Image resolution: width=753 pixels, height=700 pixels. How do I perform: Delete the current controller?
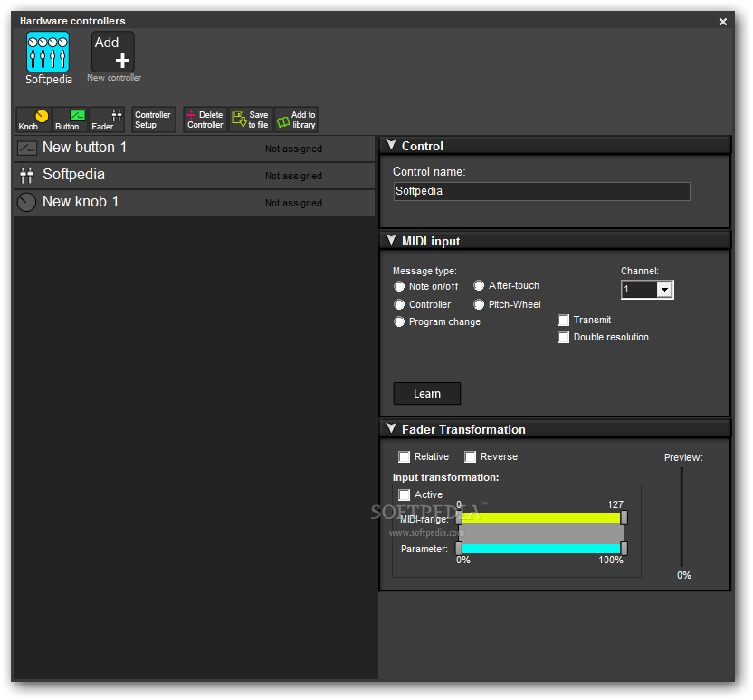(205, 120)
